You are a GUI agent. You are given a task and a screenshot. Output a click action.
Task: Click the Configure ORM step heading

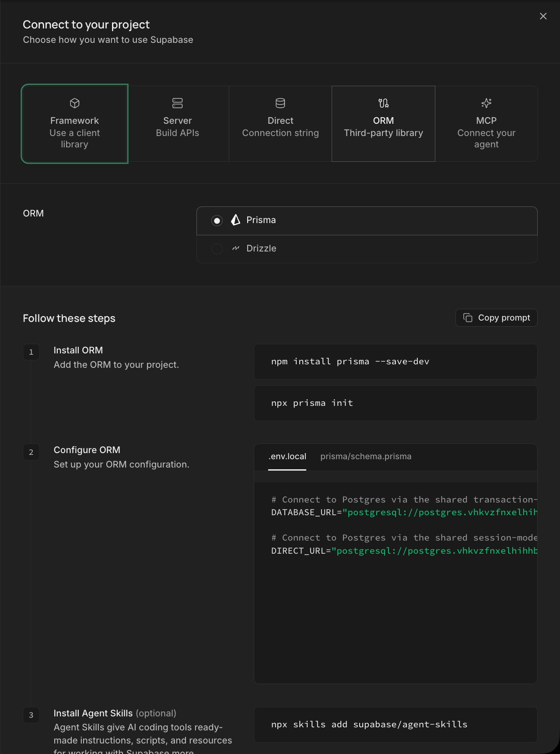coord(87,450)
